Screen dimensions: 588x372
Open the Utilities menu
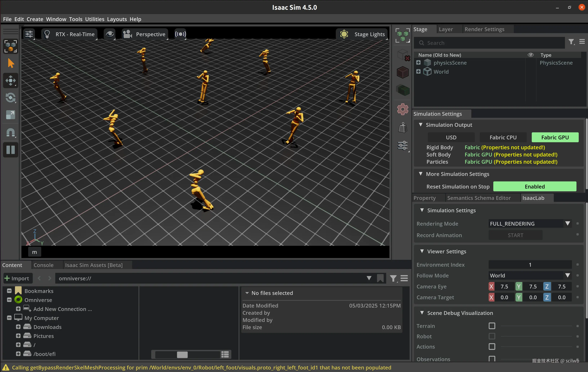click(x=95, y=19)
